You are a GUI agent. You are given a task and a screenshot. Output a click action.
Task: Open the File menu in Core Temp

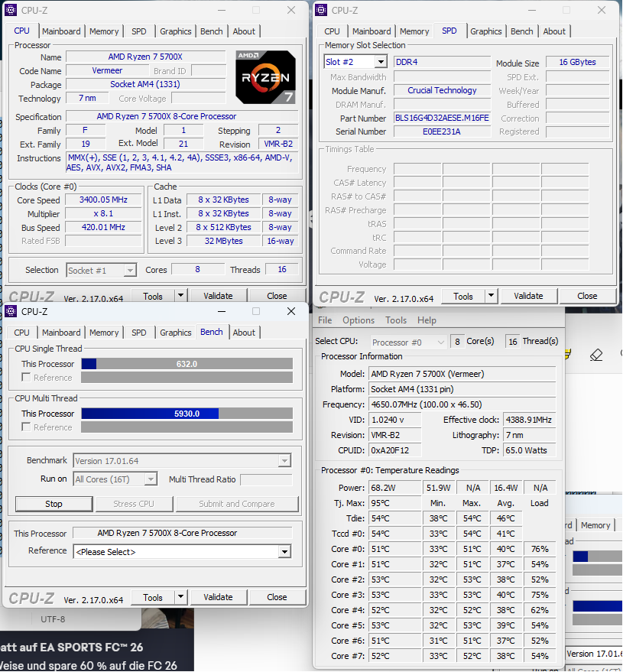(325, 320)
